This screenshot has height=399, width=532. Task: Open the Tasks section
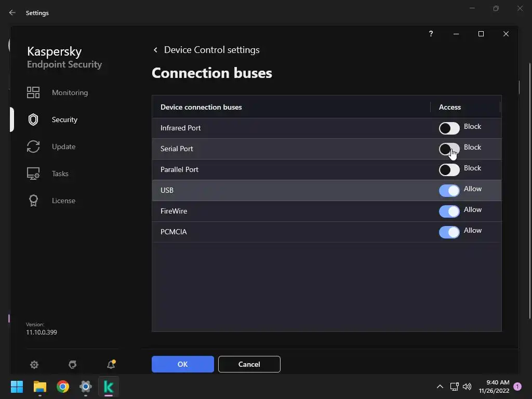(x=60, y=174)
